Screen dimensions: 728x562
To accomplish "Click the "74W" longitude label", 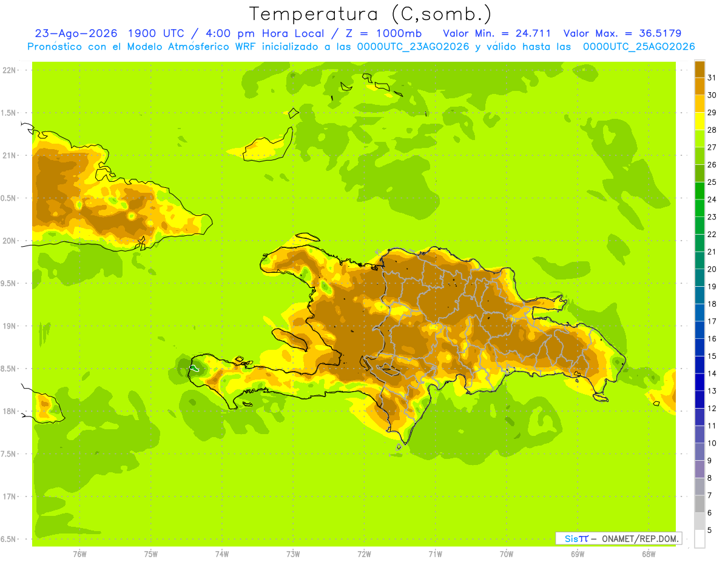I will pos(221,554).
